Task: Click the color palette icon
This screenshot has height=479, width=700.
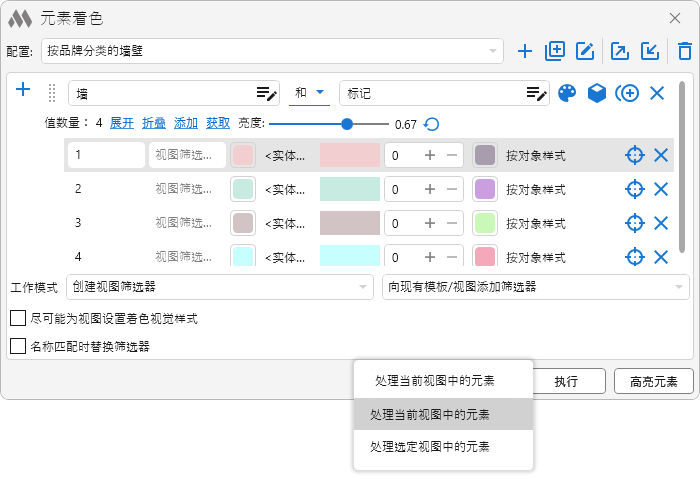Action: click(567, 93)
